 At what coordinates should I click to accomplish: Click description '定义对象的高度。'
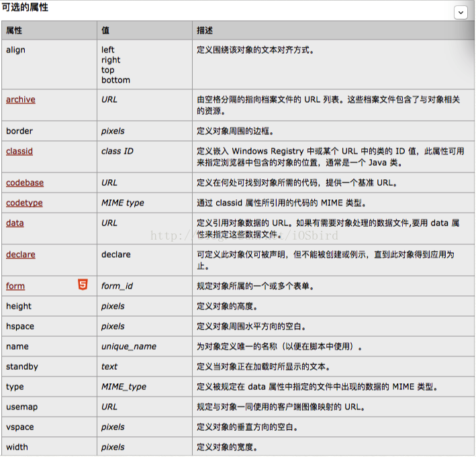coord(227,306)
